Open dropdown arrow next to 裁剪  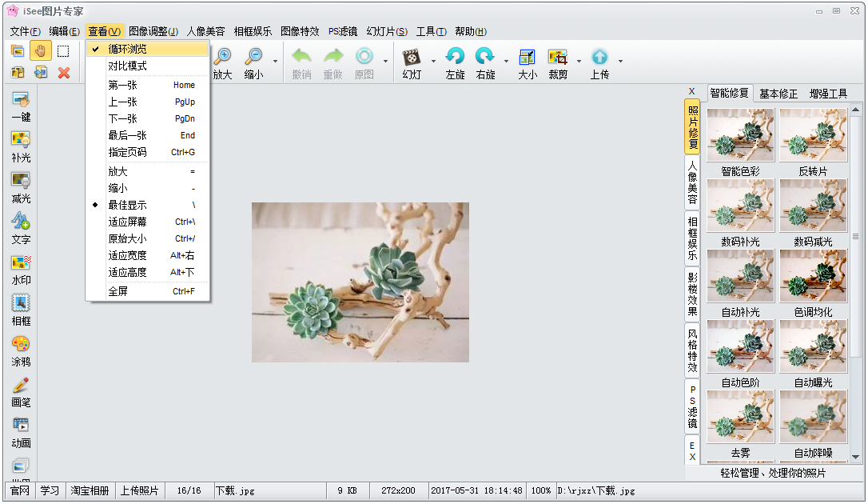point(579,61)
